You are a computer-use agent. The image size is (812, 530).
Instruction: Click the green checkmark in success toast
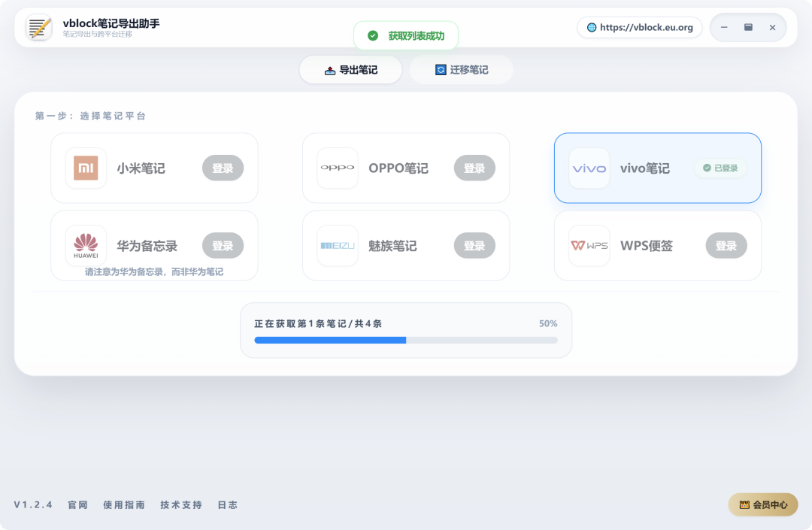(373, 36)
